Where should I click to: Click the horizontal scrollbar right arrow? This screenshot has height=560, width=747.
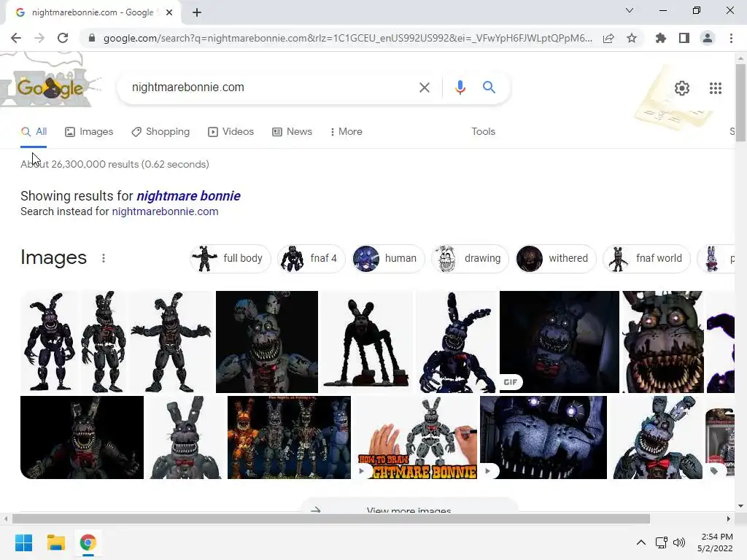tap(729, 518)
